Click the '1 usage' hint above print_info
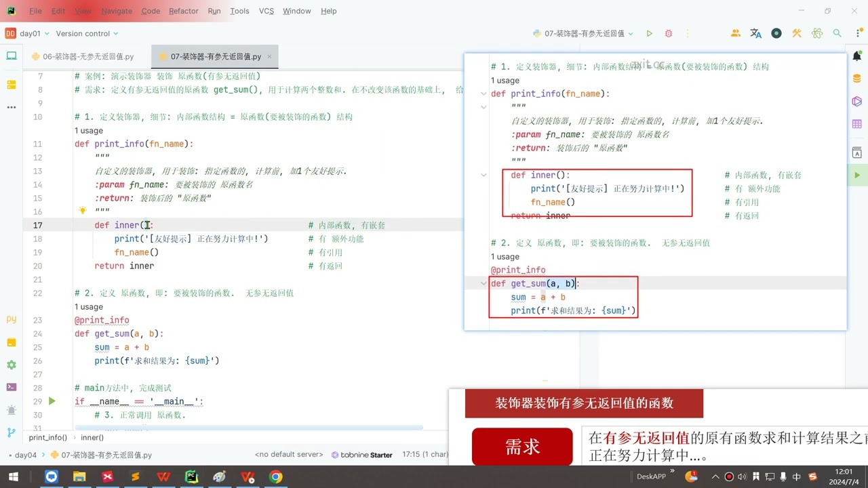Screen dimensions: 868x488 [89, 130]
